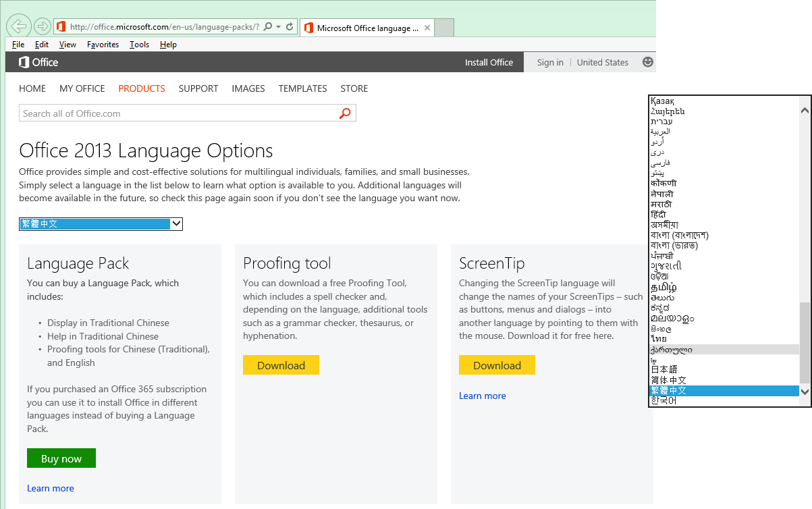The height and width of the screenshot is (509, 812).
Task: Select ಕನ್ನಡ in the language list
Action: point(724,308)
